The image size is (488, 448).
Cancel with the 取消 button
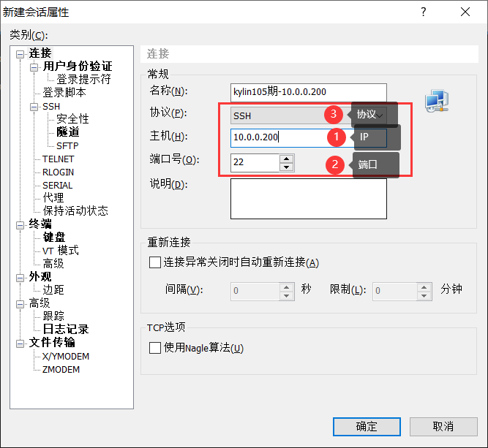(443, 427)
